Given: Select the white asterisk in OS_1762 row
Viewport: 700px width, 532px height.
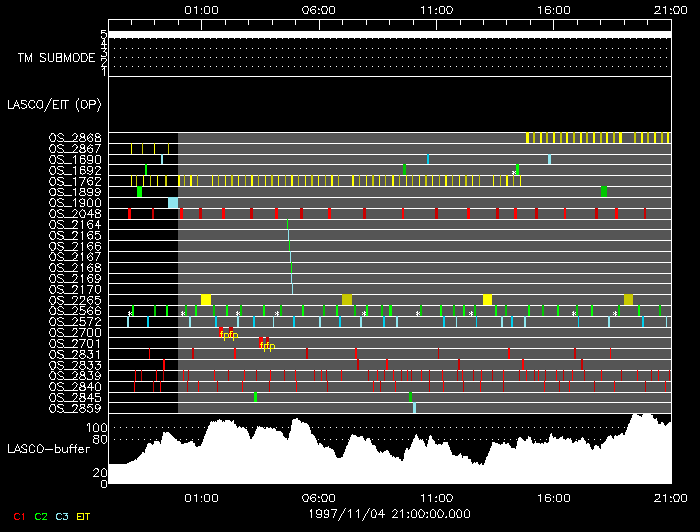Looking at the screenshot, I should pyautogui.click(x=514, y=174).
